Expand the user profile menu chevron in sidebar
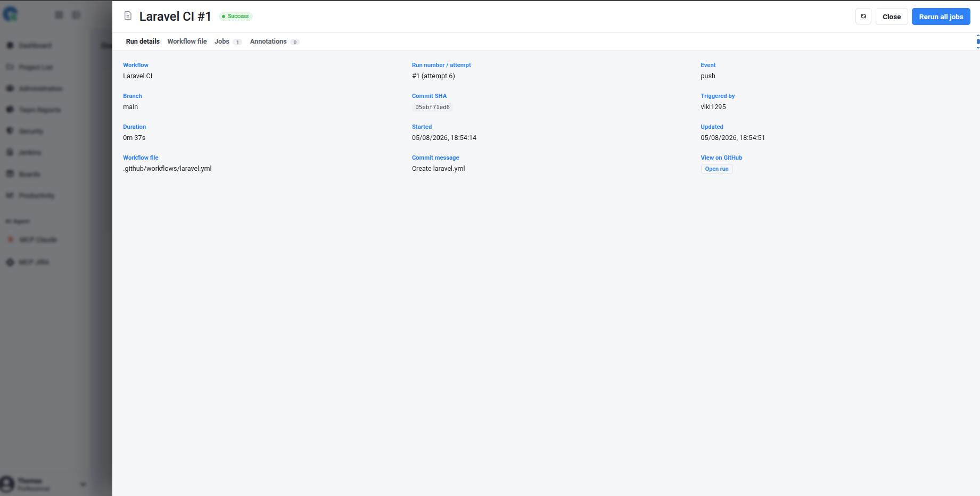Viewport: 980px width, 496px height. (83, 484)
